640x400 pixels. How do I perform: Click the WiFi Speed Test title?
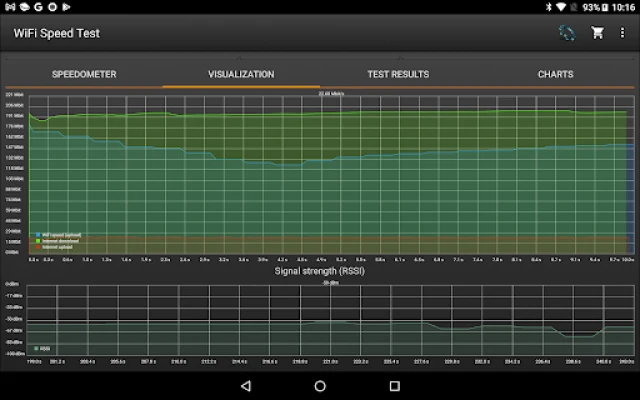57,33
